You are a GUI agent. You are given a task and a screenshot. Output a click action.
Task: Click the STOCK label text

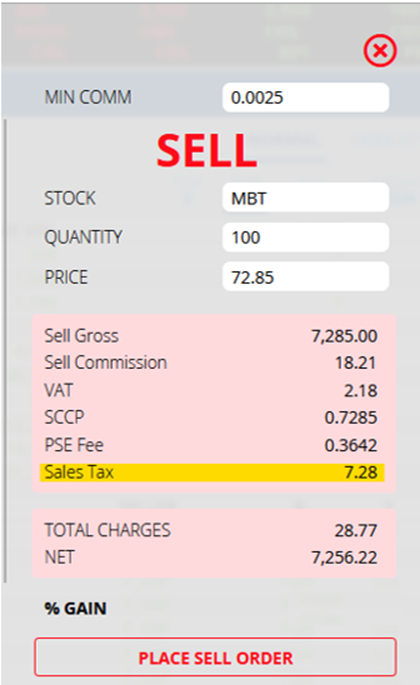coord(70,198)
